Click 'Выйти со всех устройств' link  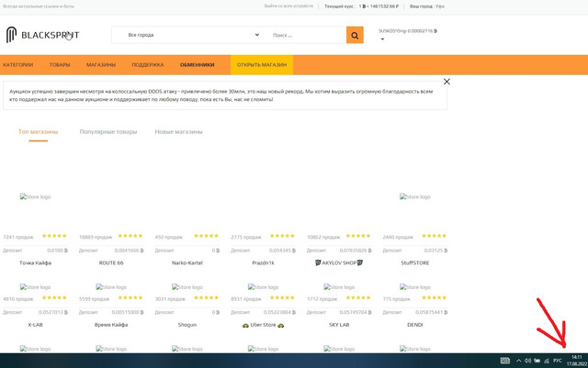tap(288, 6)
